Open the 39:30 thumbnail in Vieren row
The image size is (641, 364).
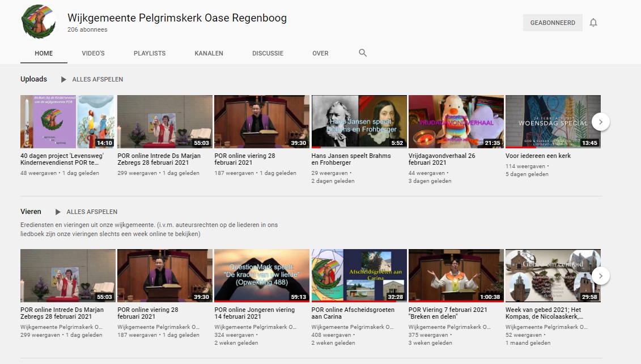tap(165, 276)
